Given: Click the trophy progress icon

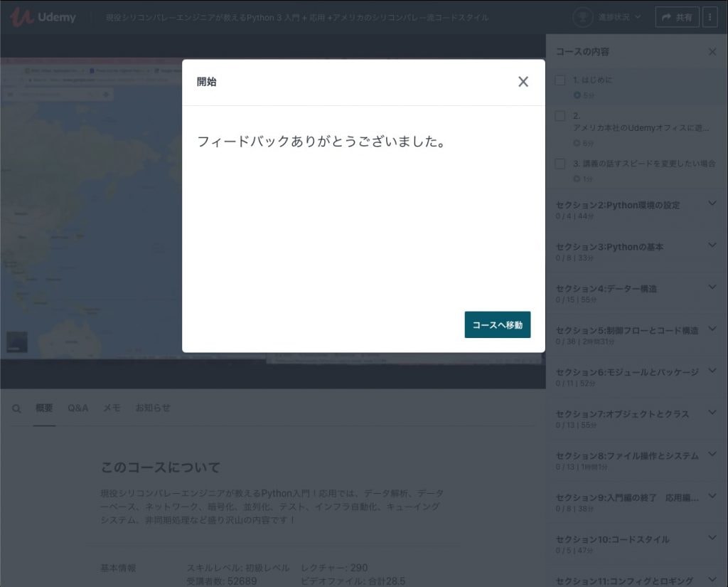Looking at the screenshot, I should coord(582,17).
